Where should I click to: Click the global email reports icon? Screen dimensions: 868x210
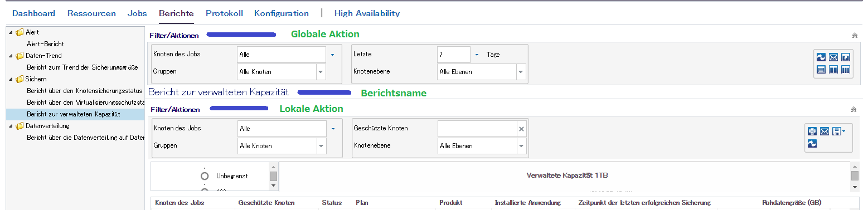click(x=833, y=57)
